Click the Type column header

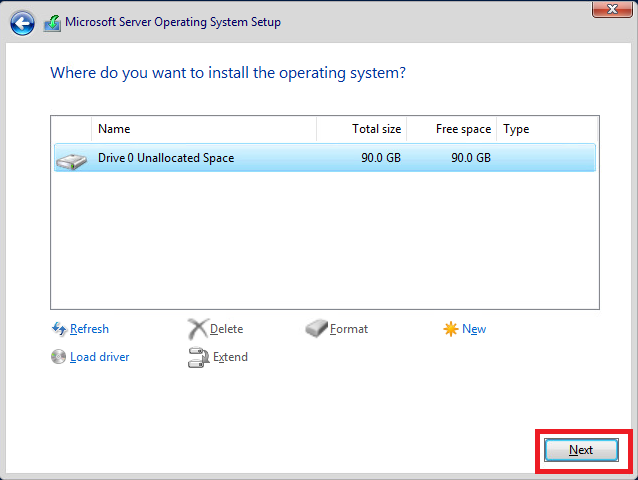tap(547, 129)
